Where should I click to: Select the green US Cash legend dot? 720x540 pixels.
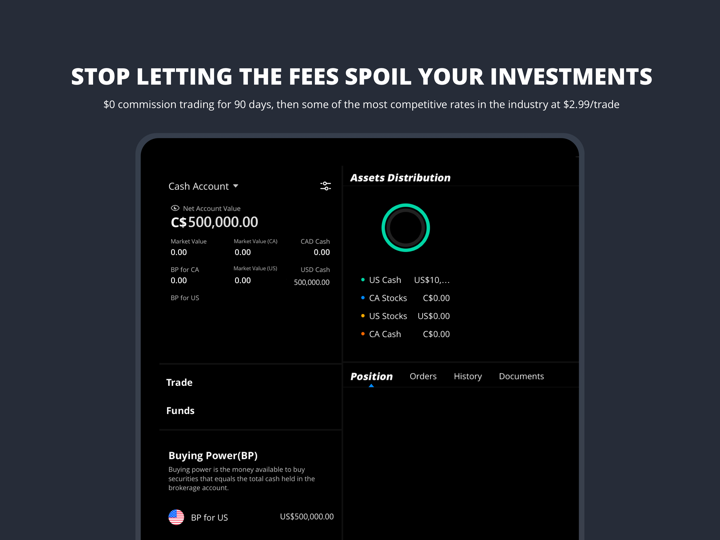363,280
